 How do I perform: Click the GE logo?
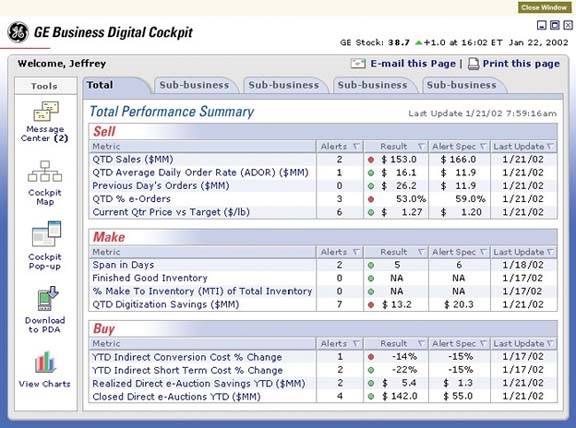(x=18, y=32)
